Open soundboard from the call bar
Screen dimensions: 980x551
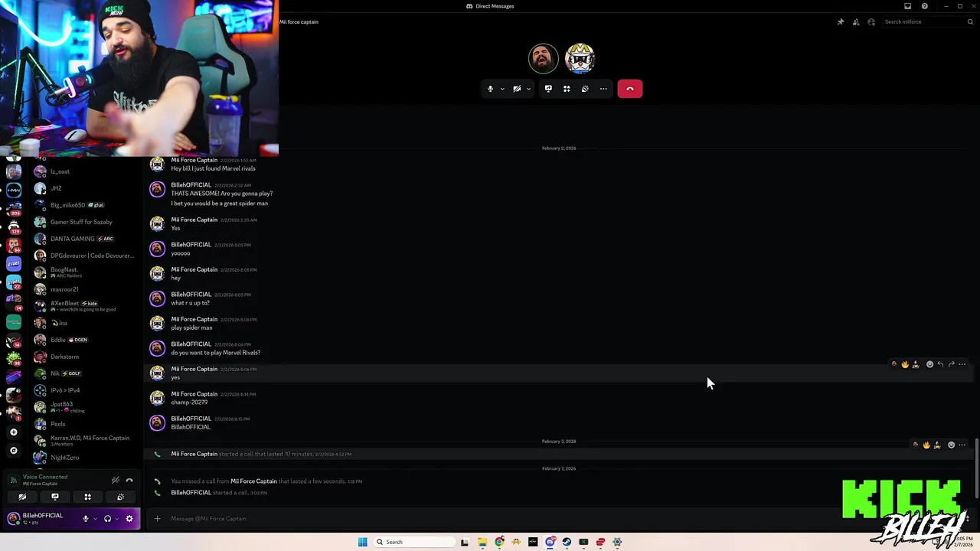(585, 89)
